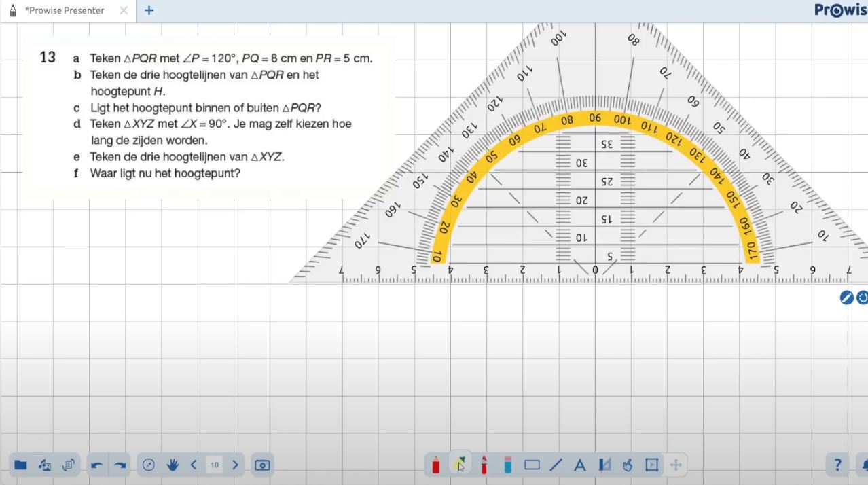The width and height of the screenshot is (868, 485).
Task: Add a new tab with plus button
Action: coord(149,11)
